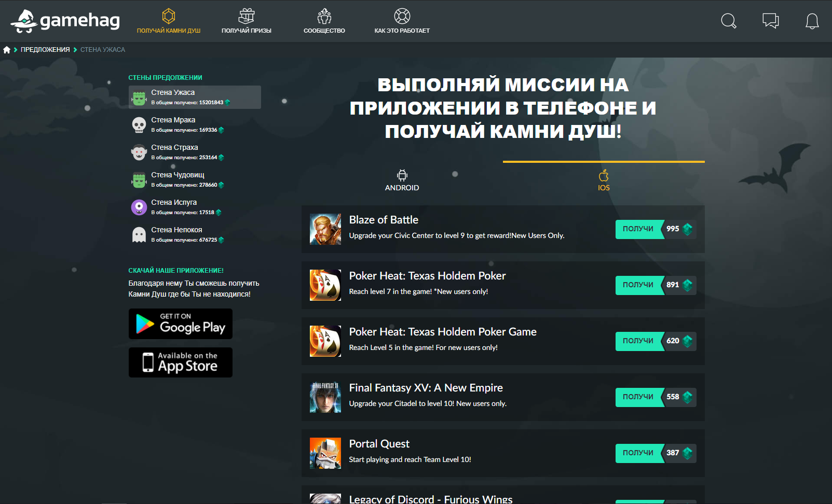Click the Final Fantasy XV: A New Empire title
Screen dimensions: 832x504
point(426,388)
